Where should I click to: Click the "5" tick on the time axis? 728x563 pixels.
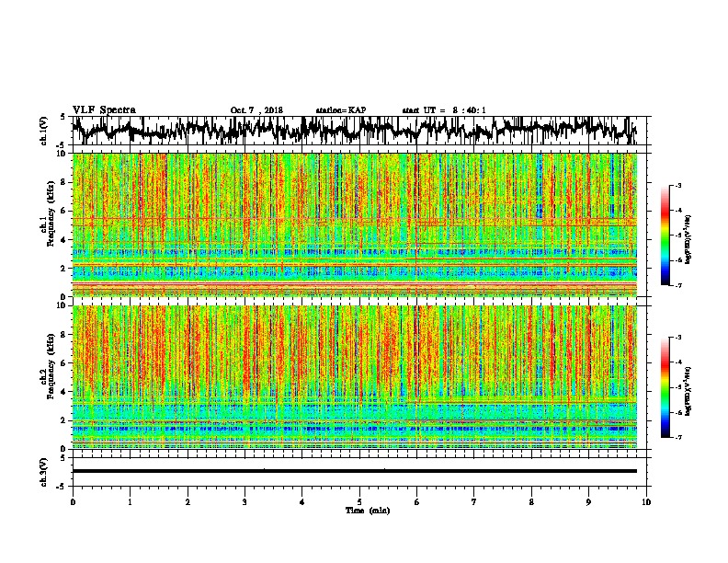(x=359, y=502)
